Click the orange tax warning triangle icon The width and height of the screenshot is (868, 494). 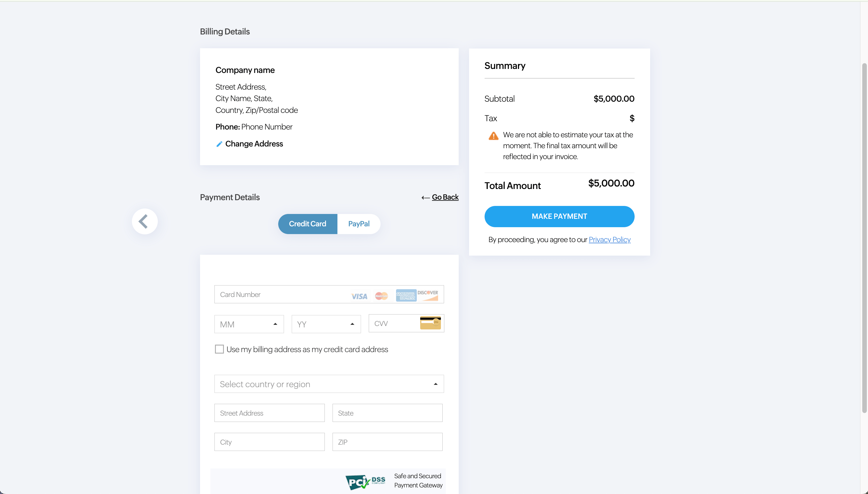493,136
